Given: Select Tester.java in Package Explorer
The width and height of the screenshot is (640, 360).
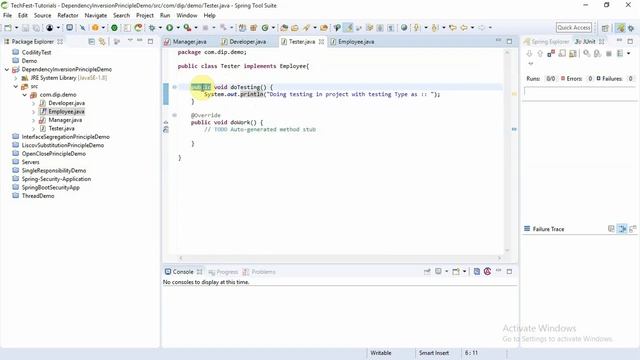Looking at the screenshot, I should pyautogui.click(x=61, y=129).
